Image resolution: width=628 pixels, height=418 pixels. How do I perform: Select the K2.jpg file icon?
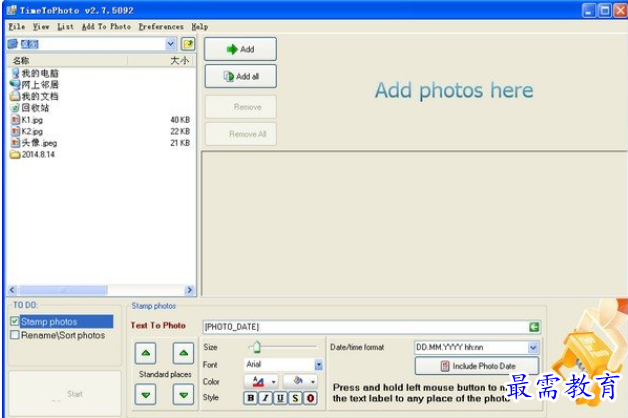pyautogui.click(x=15, y=131)
